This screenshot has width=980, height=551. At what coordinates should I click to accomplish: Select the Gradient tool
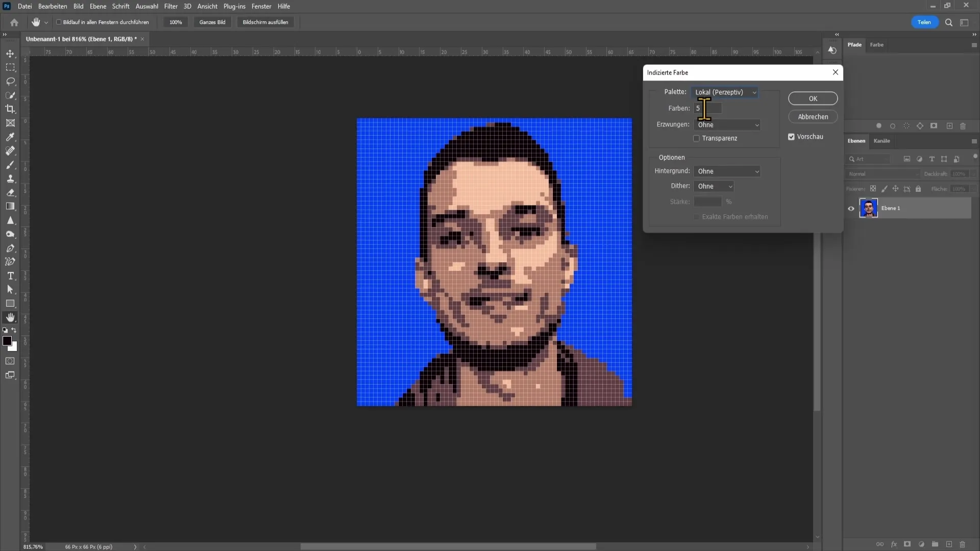[10, 207]
